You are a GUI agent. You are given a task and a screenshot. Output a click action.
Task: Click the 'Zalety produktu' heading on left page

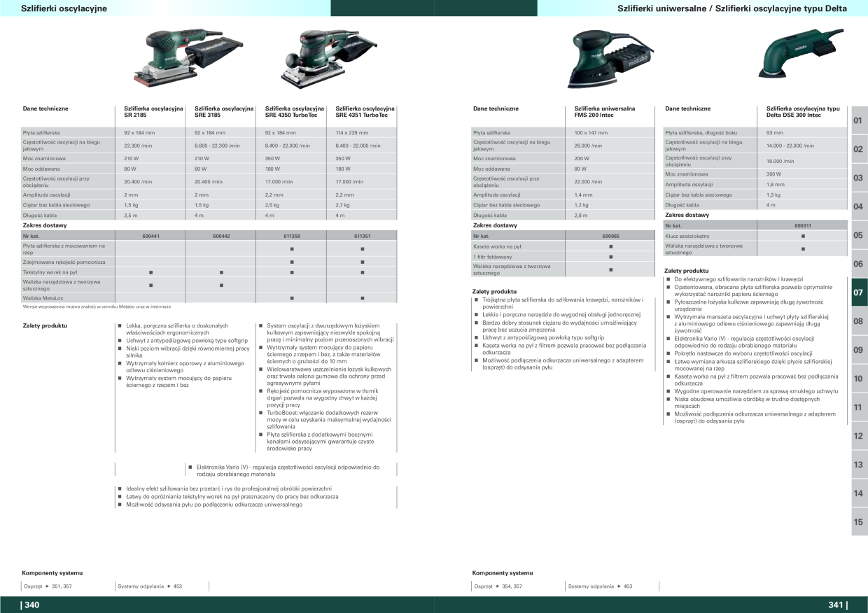pos(45,325)
